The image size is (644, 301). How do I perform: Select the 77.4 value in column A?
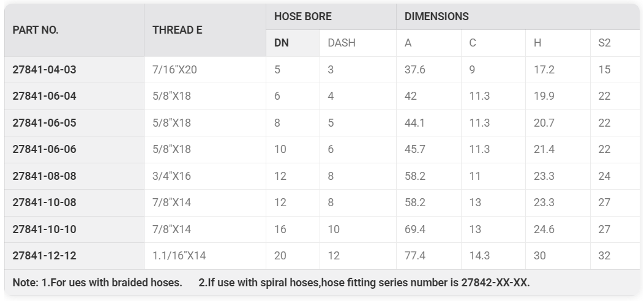point(415,256)
